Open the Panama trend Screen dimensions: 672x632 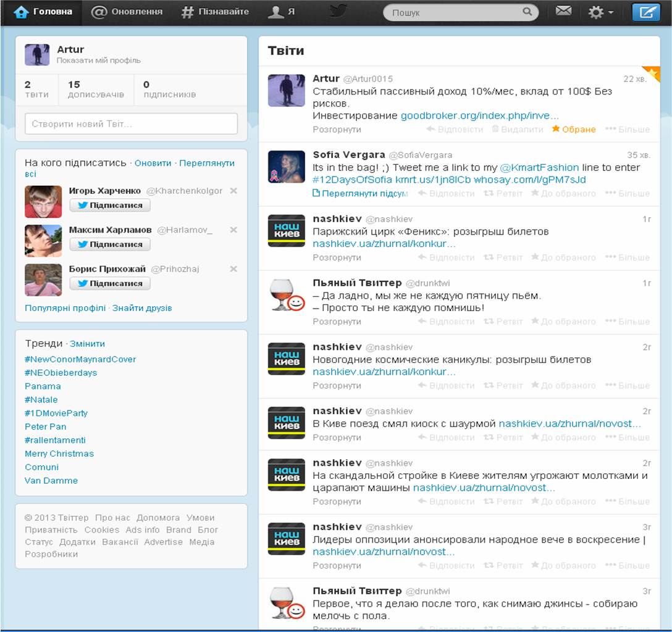pos(43,386)
